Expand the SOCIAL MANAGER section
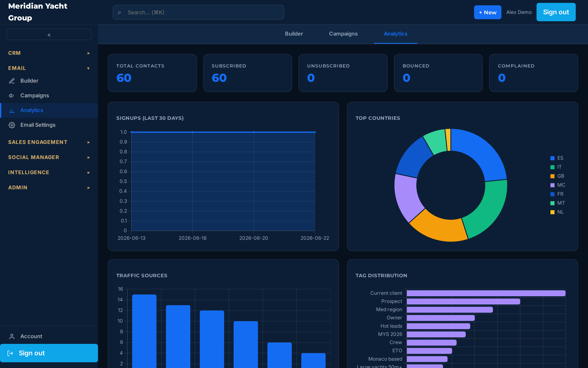The image size is (588, 368). tap(49, 157)
